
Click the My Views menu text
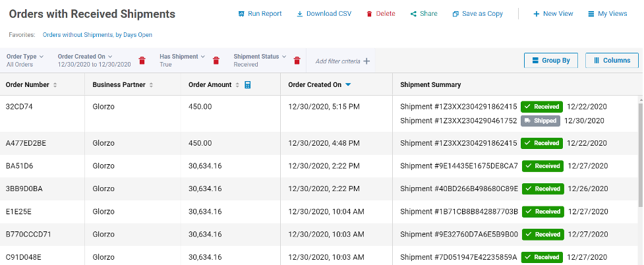pyautogui.click(x=612, y=14)
